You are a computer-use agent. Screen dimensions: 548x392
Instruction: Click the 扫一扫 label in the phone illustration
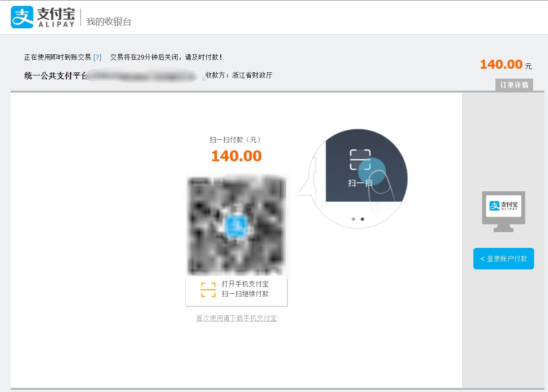(x=360, y=183)
